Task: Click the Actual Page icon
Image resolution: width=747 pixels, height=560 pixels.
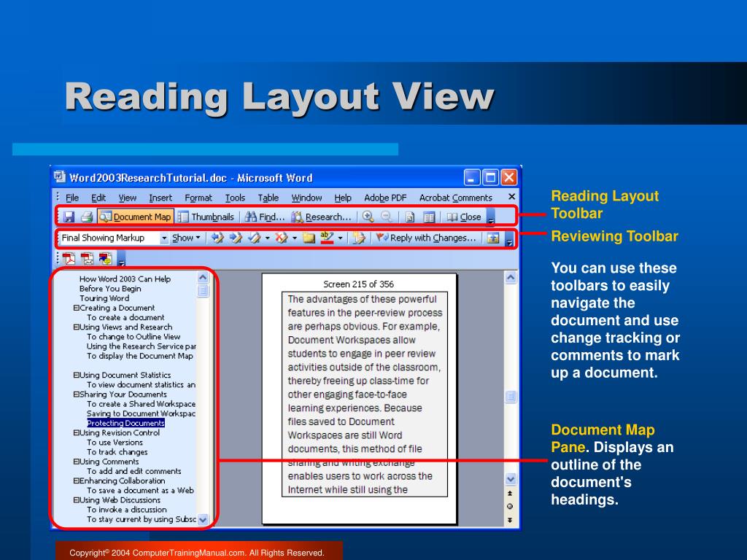Action: [x=410, y=217]
